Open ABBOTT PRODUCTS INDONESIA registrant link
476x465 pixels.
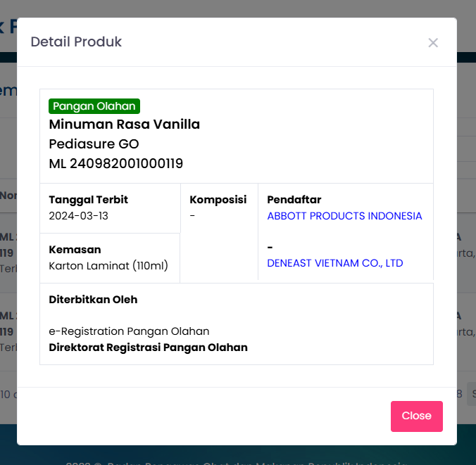[x=344, y=216]
